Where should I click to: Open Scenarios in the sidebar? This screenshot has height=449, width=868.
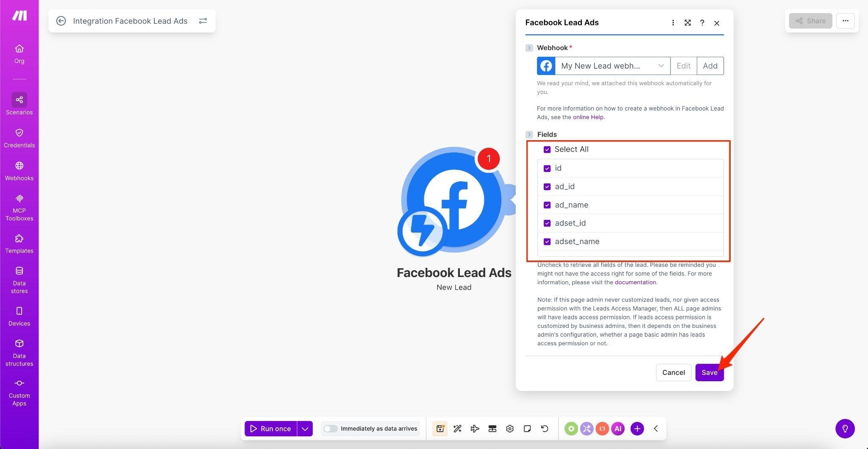point(19,104)
